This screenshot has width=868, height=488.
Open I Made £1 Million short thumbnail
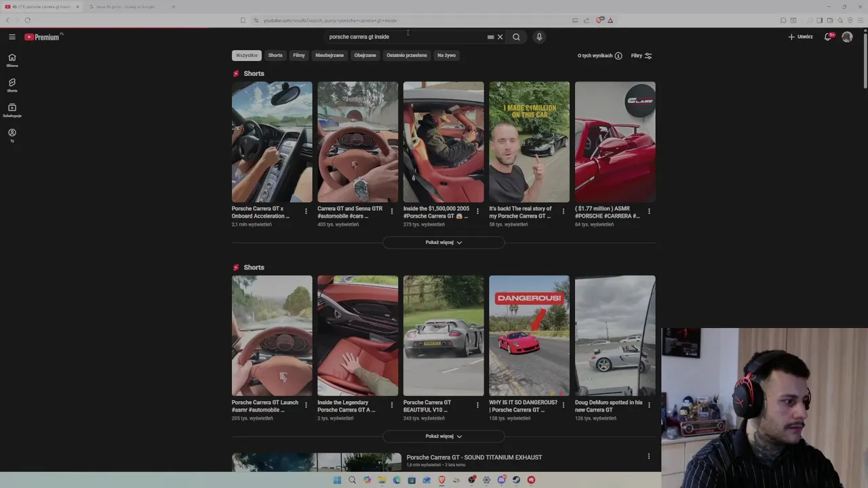pyautogui.click(x=529, y=142)
